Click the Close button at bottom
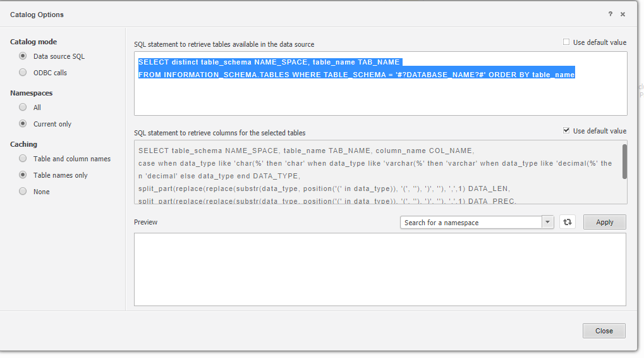The image size is (644, 358). coord(604,331)
